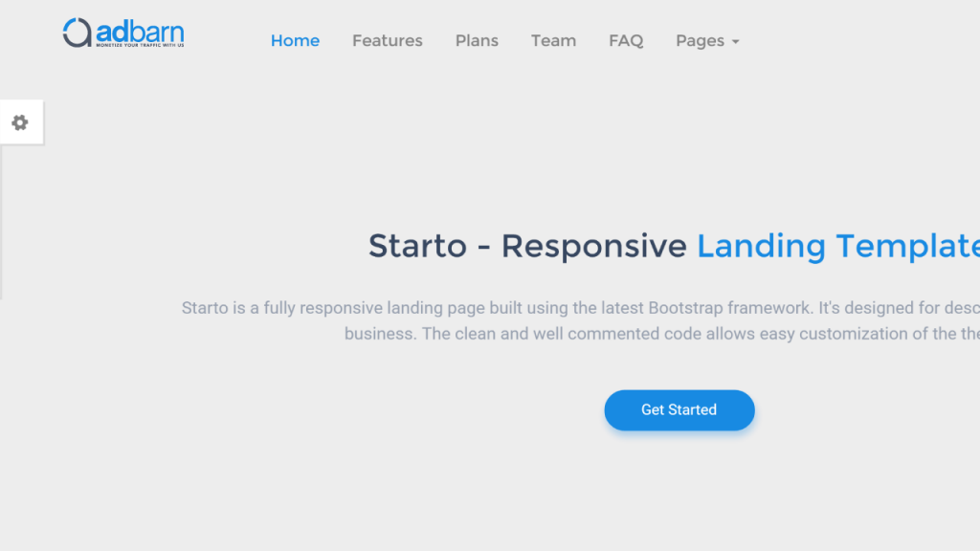Click the white box surrounding the gear icon
The height and width of the screenshot is (551, 980).
(21, 122)
